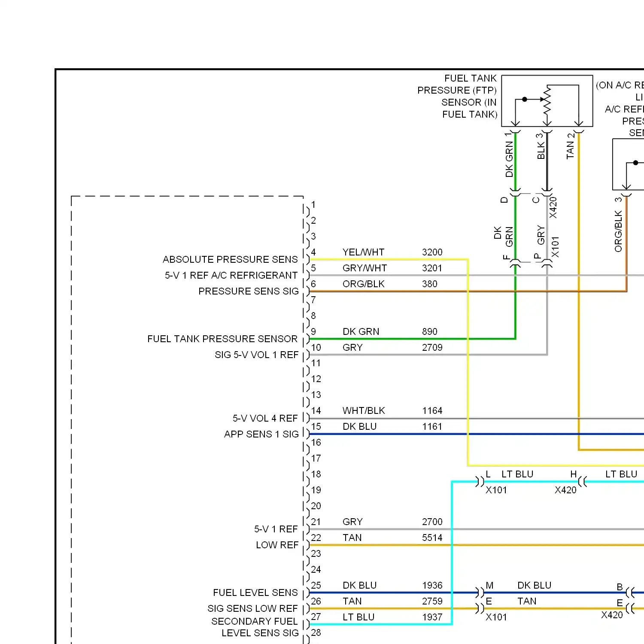
Task: Click the SIG 5-V VOL 1 REF label
Action: click(x=256, y=355)
